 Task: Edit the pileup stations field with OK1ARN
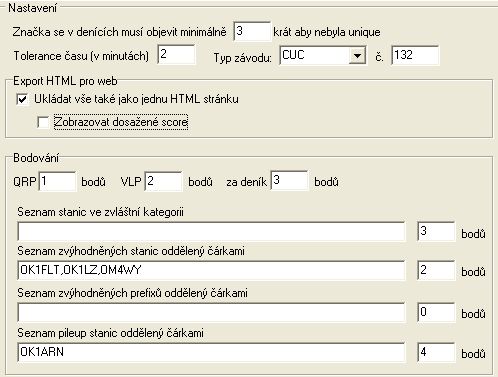pyautogui.click(x=211, y=352)
